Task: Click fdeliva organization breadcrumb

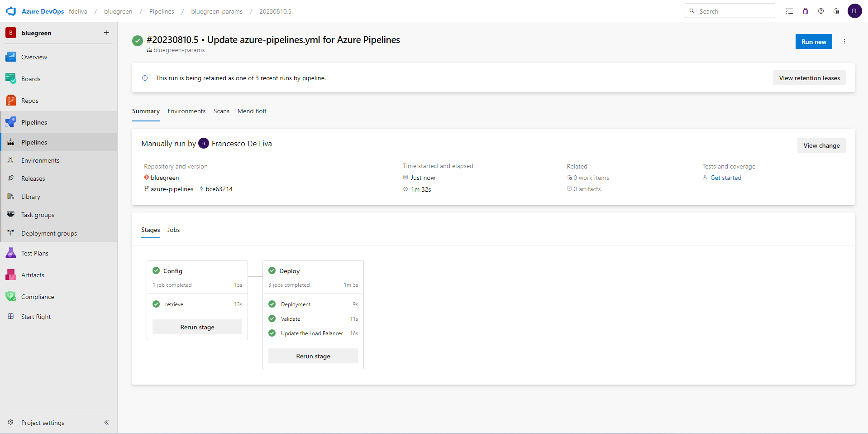Action: pyautogui.click(x=78, y=11)
